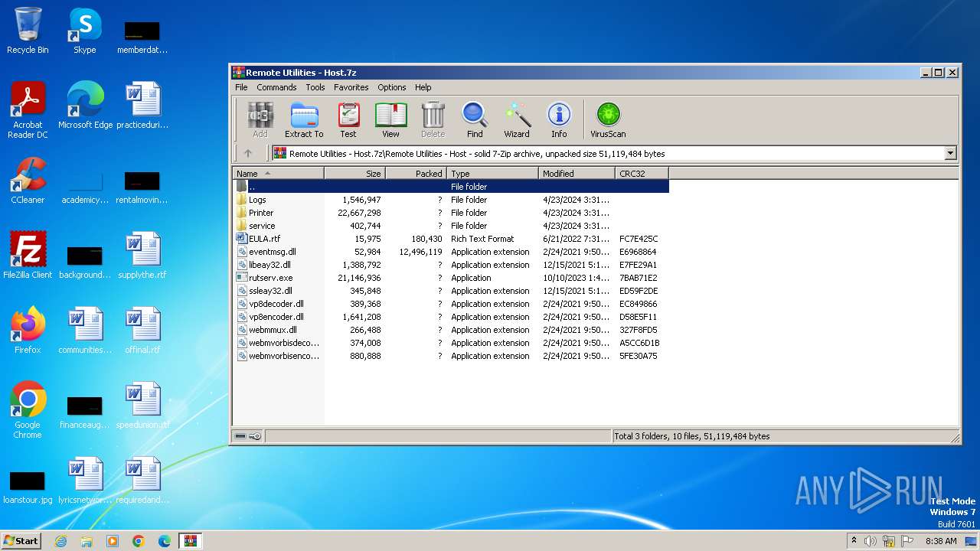Expand the archive path dropdown

(x=950, y=153)
